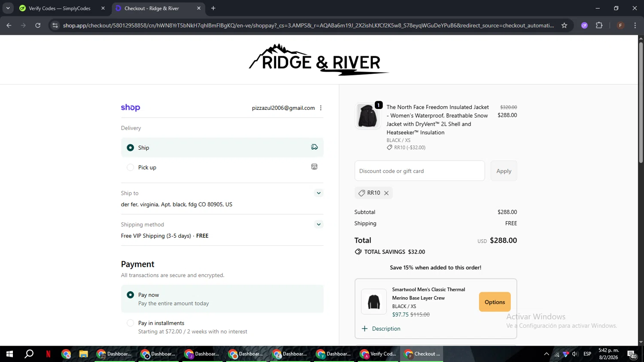Select the Pick up radio button
644x362 pixels.
pos(131,167)
